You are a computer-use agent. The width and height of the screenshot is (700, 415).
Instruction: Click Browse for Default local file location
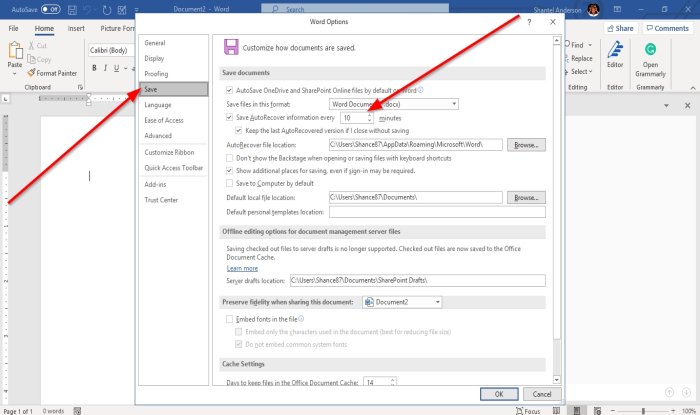[x=526, y=197]
